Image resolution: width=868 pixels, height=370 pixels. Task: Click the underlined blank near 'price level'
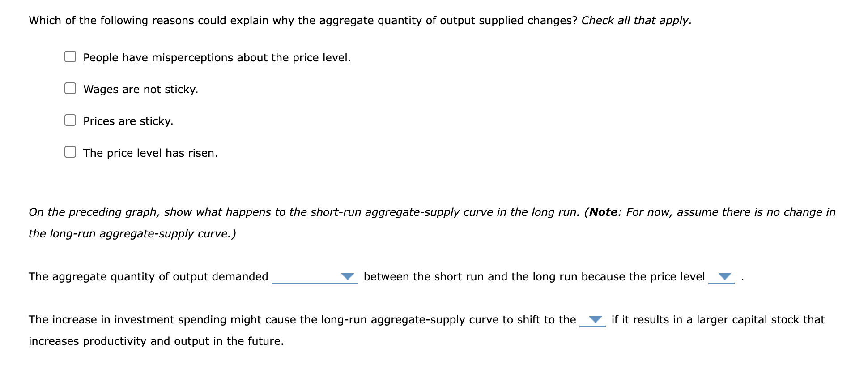(722, 283)
